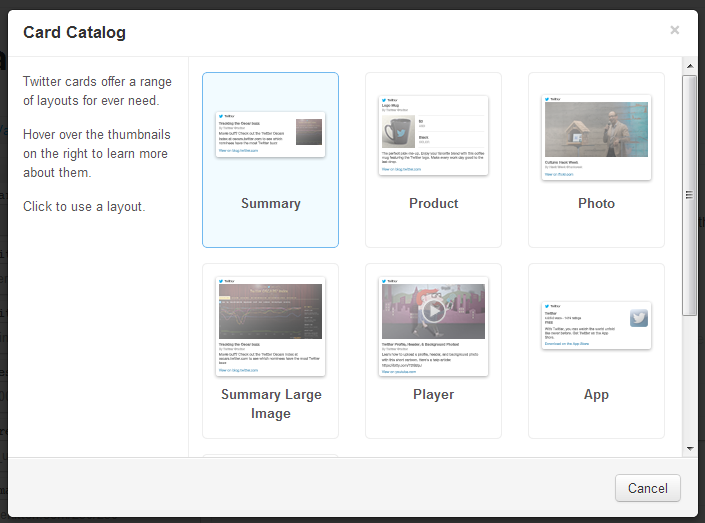Click the chart image in Summary Large Image preview
705x523 pixels.
click(270, 311)
